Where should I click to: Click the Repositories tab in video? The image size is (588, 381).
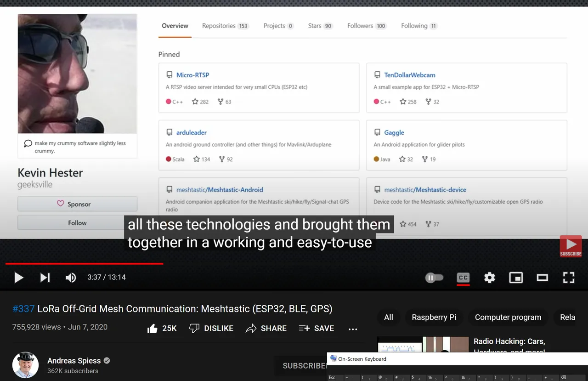pos(226,26)
